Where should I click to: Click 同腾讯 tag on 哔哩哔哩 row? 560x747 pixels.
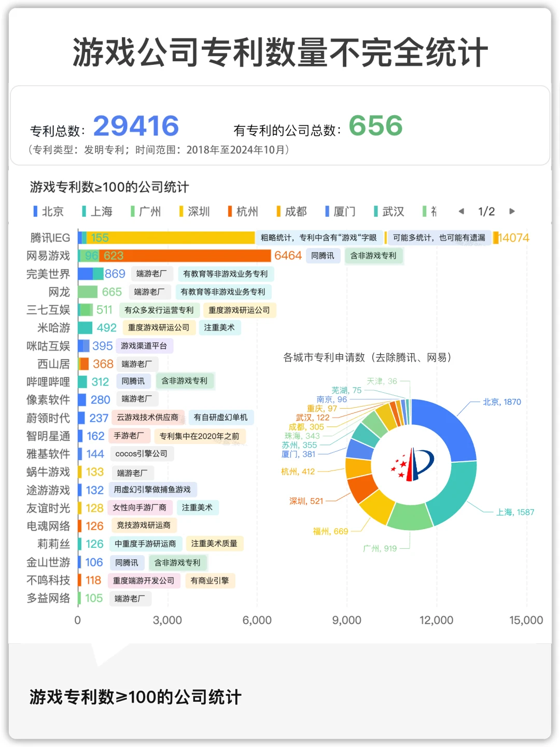133,381
